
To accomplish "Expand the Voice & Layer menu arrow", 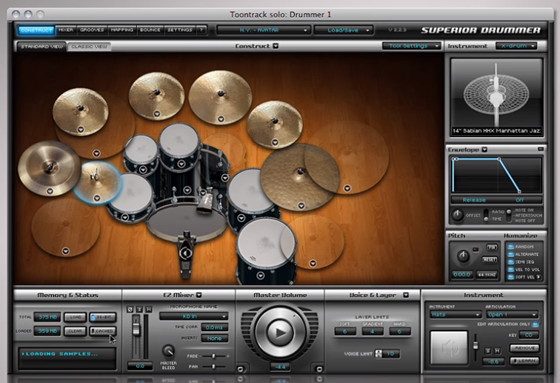I will point(405,295).
